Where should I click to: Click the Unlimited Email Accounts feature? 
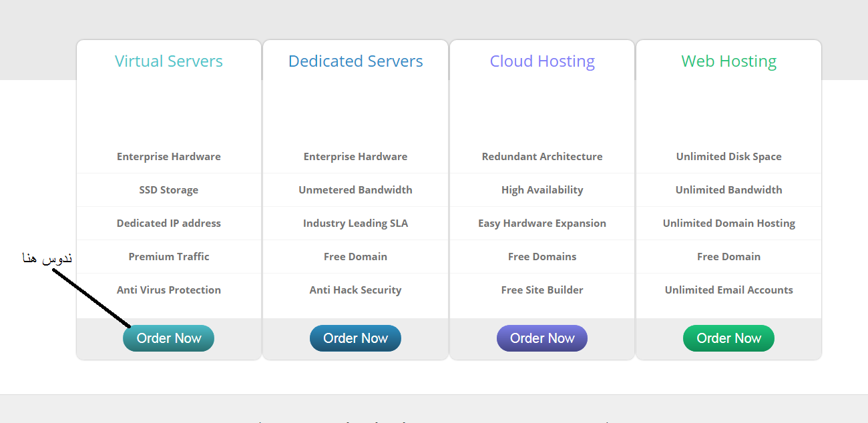click(x=728, y=290)
